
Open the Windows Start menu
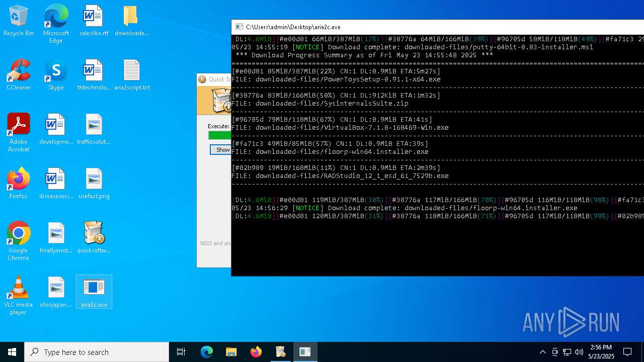coord(12,352)
